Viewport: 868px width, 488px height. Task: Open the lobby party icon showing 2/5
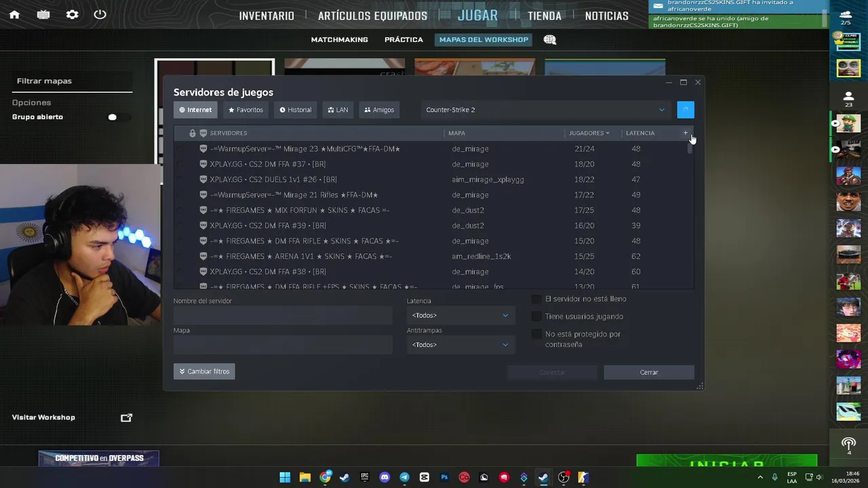point(846,18)
